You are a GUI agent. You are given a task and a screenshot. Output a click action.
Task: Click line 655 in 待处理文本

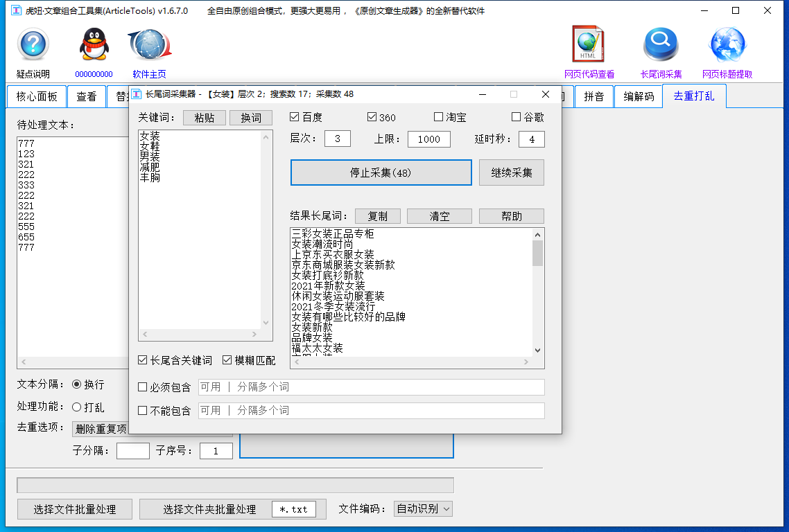[x=26, y=237]
